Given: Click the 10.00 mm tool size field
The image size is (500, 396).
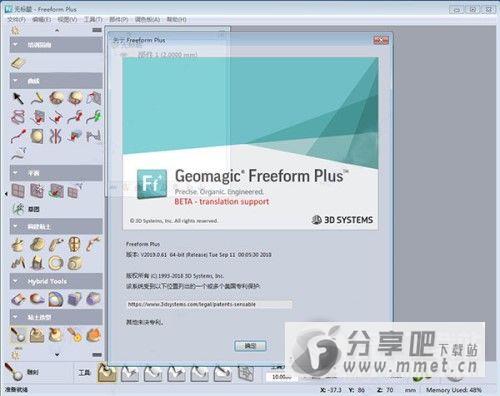Looking at the screenshot, I should pos(282,377).
